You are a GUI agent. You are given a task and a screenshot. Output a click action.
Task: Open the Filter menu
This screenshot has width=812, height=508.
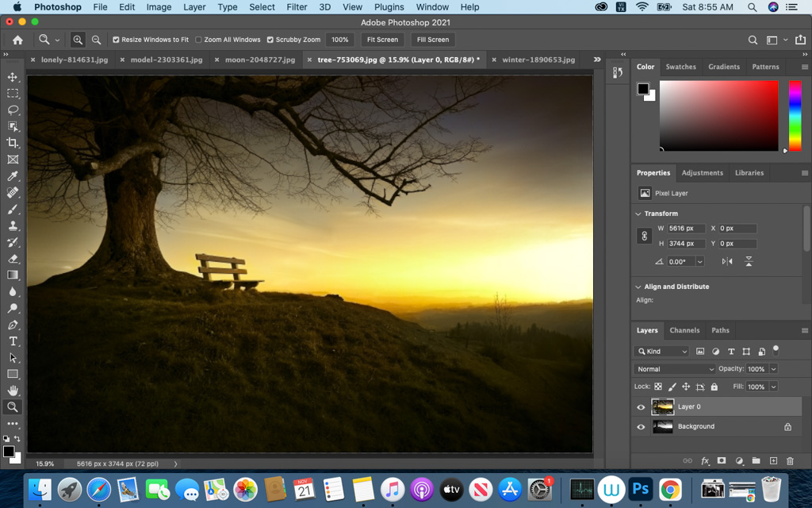[x=297, y=7]
